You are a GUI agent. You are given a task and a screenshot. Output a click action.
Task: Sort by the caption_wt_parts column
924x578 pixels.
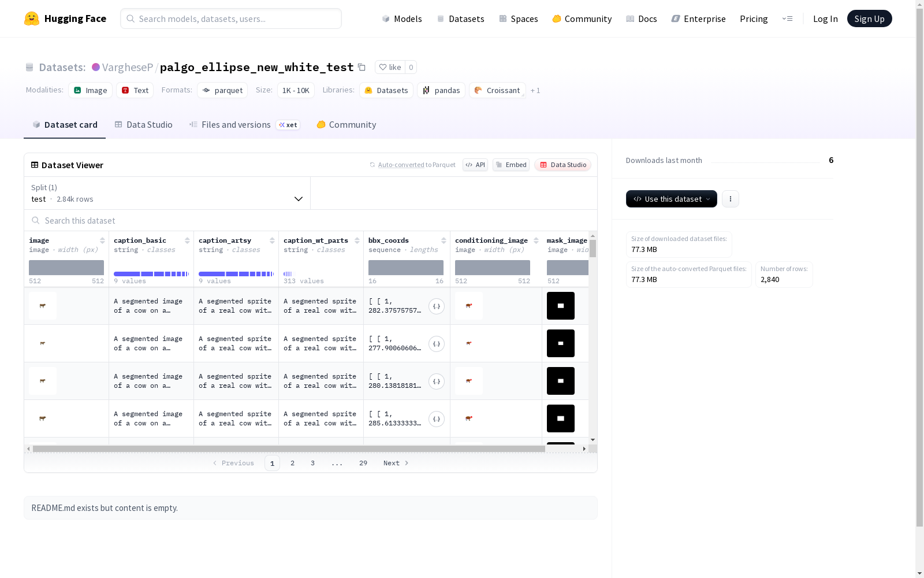[357, 240]
